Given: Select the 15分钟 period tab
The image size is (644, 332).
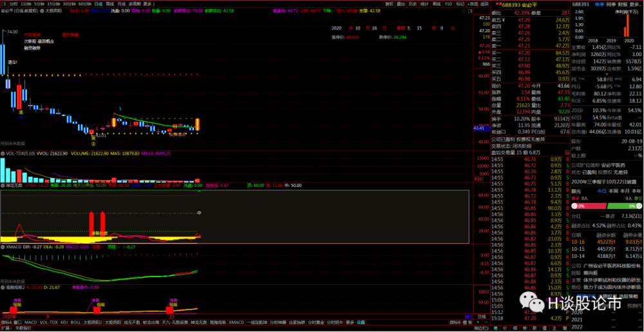Looking at the screenshot, I should (54, 4).
